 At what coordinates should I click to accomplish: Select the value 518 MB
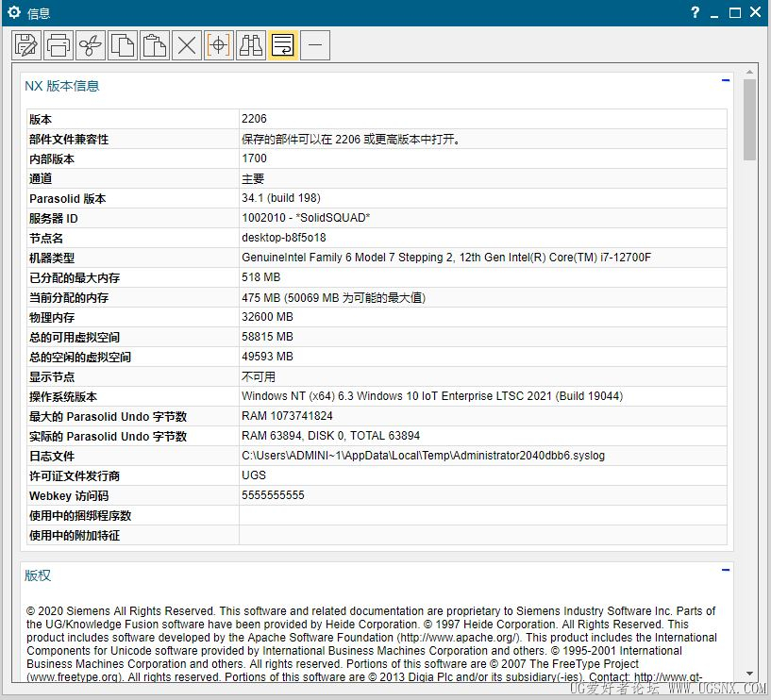click(x=261, y=277)
